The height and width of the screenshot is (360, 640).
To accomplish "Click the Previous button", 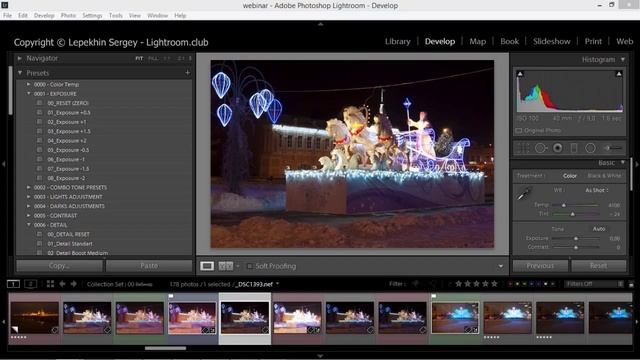I will point(540,266).
